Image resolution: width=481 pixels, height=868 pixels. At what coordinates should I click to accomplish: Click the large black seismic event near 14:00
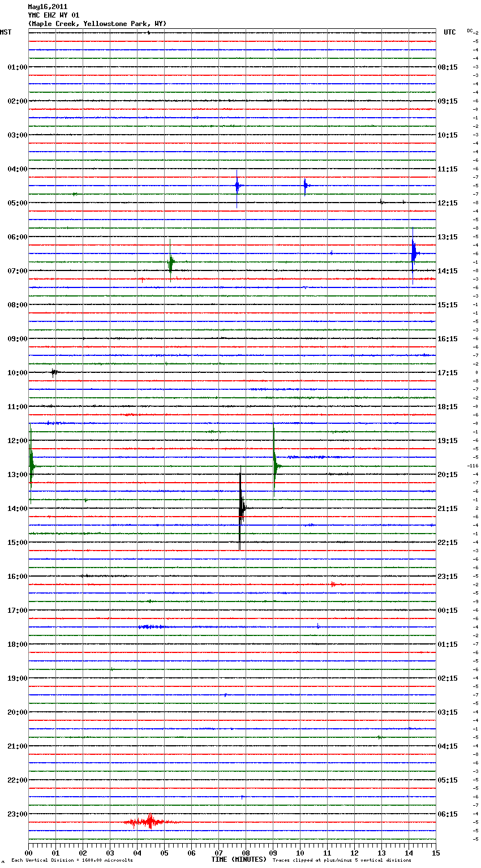pos(242,508)
